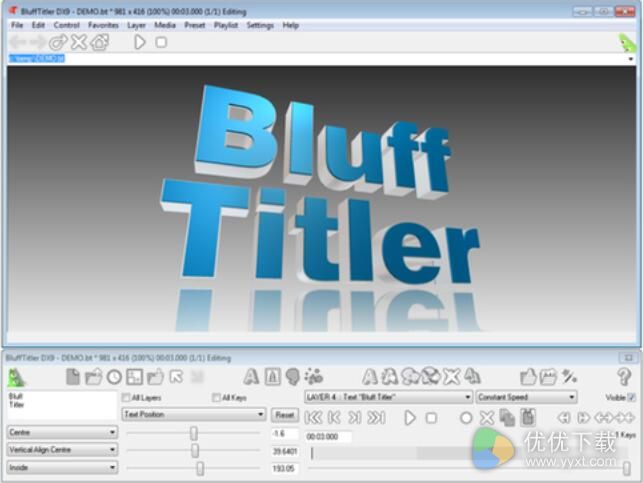The width and height of the screenshot is (643, 483).
Task: Open the Edit menu
Action: (39, 25)
